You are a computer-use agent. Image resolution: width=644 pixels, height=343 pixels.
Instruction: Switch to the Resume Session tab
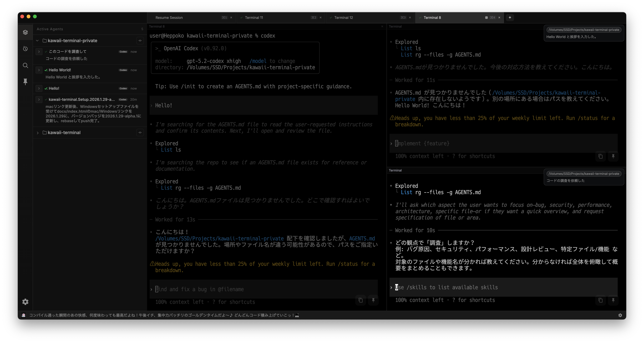169,17
